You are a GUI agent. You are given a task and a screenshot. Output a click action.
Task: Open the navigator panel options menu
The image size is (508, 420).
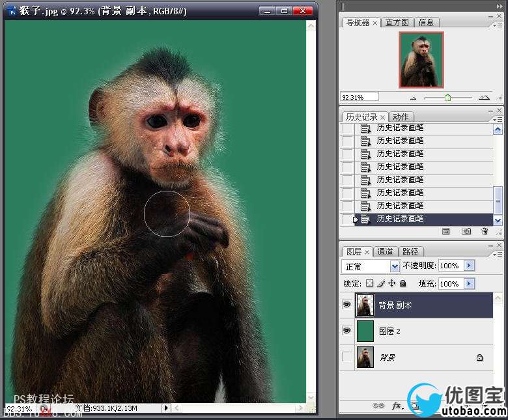498,25
